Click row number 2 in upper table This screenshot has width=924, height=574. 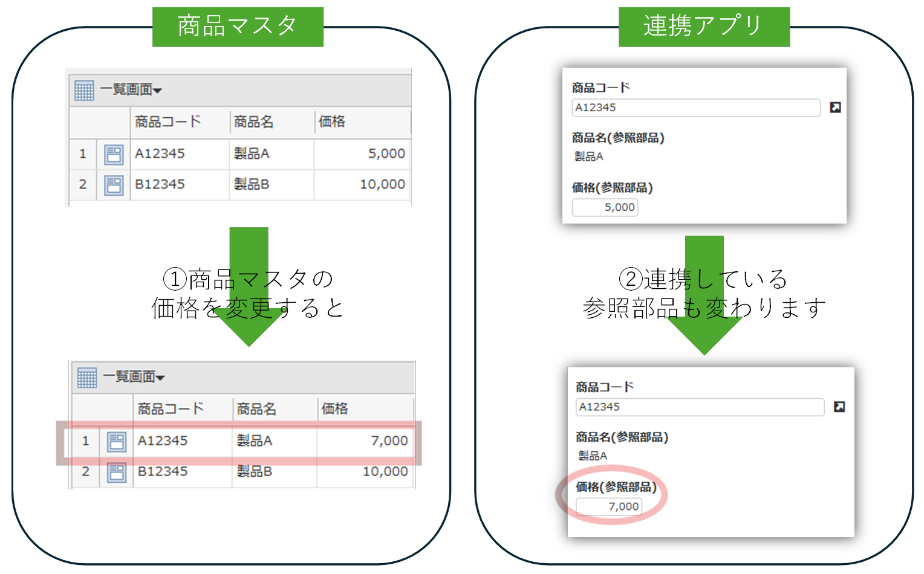point(83,185)
